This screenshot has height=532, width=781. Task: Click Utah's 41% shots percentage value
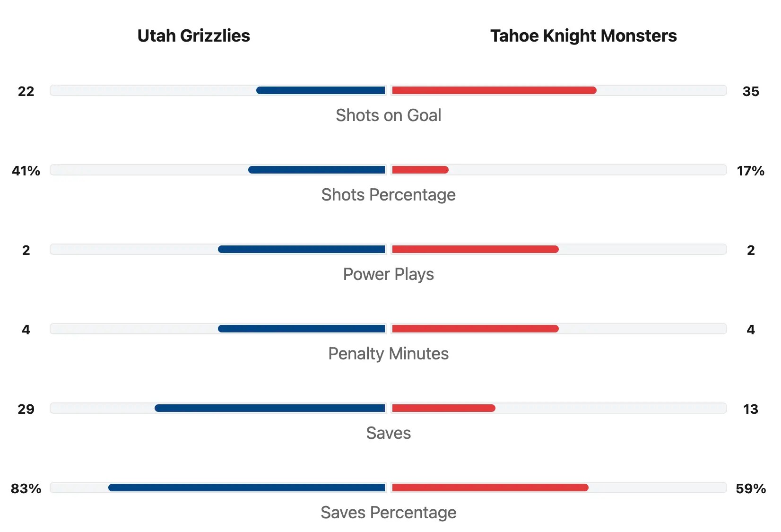coord(26,171)
